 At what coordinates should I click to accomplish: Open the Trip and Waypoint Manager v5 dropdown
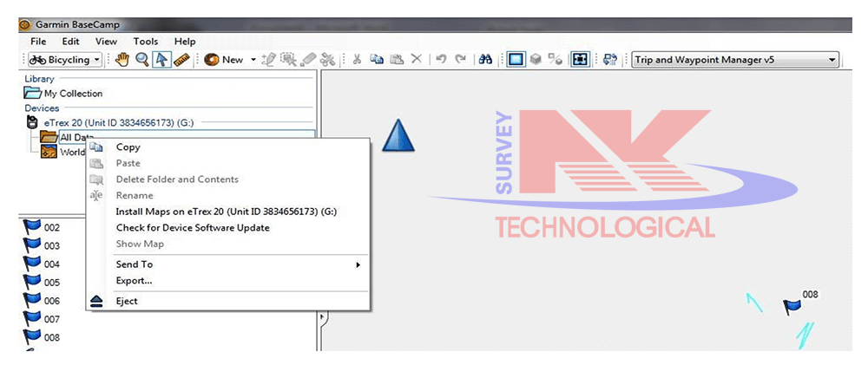(x=735, y=60)
